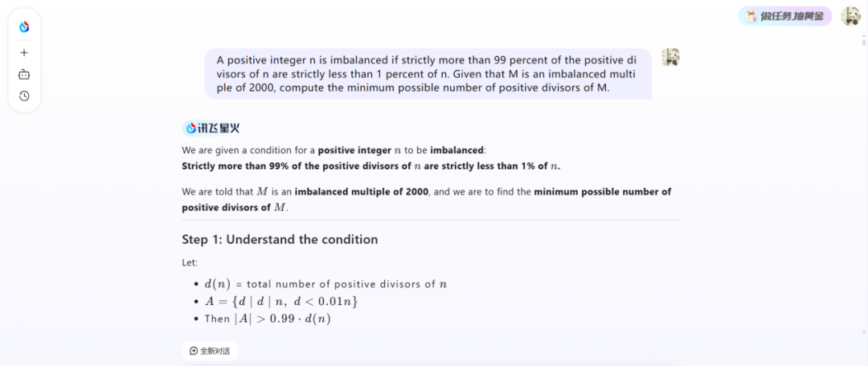Open the robot agents icon in the sidebar
This screenshot has height=366, width=868.
point(24,75)
